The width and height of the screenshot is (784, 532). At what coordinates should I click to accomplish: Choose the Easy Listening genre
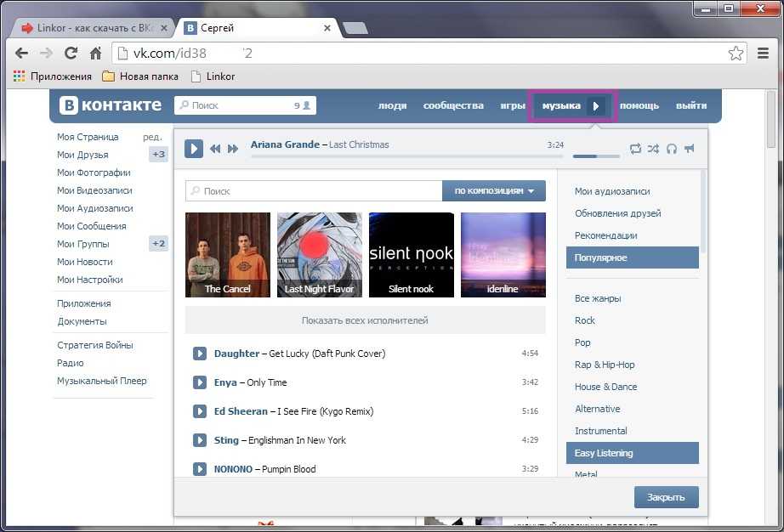633,453
